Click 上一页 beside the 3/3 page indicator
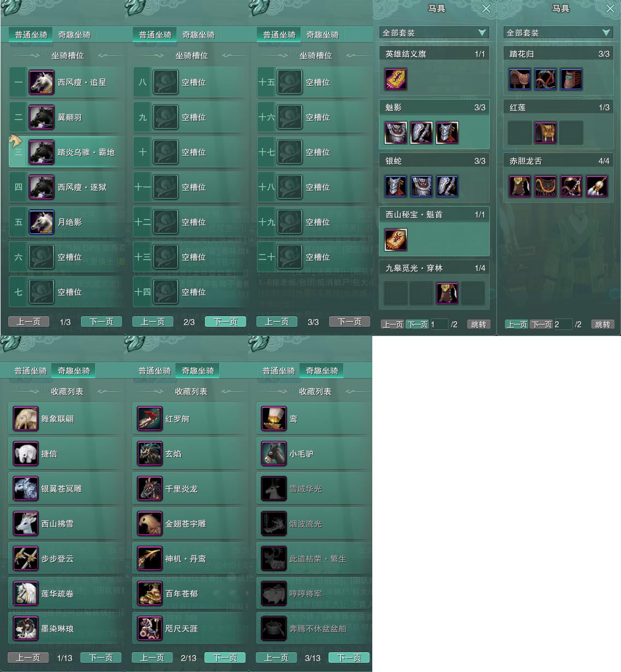621x672 pixels. coord(277,322)
